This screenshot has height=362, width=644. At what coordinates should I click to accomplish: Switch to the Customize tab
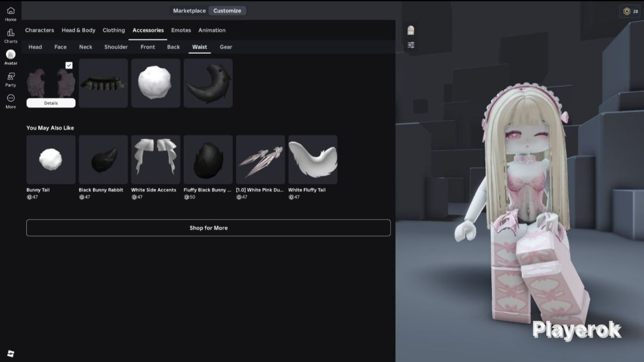[x=227, y=11]
